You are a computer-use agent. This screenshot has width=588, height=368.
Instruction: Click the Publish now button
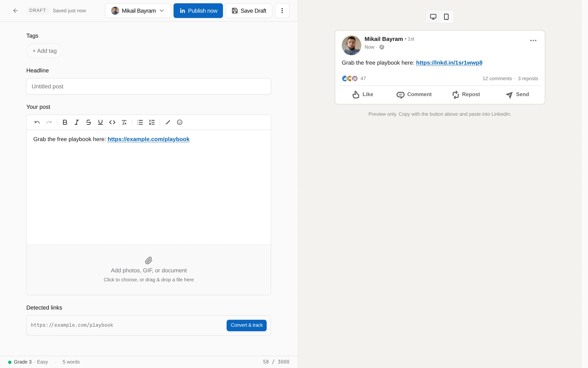(198, 11)
